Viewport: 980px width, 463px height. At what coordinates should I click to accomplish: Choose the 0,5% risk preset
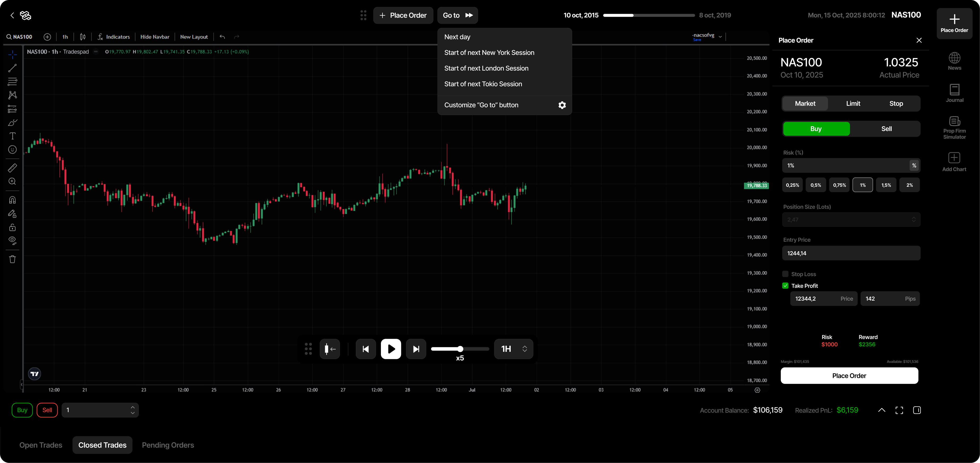(816, 185)
